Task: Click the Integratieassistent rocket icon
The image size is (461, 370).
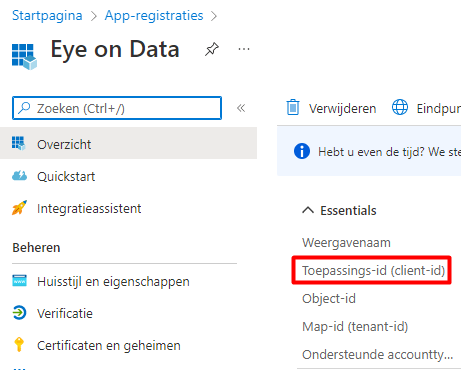Action: 19,207
